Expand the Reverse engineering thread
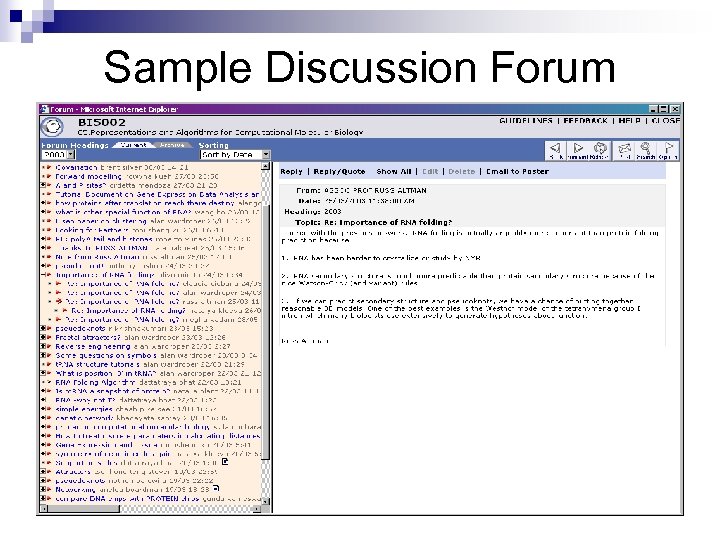The image size is (720, 540). coord(43,346)
